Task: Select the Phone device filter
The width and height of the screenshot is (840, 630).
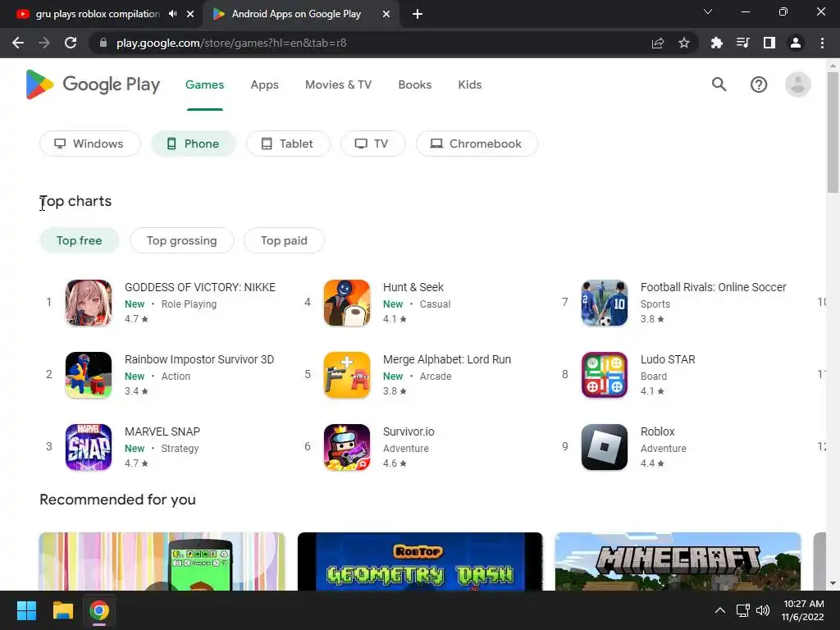Action: point(194,144)
